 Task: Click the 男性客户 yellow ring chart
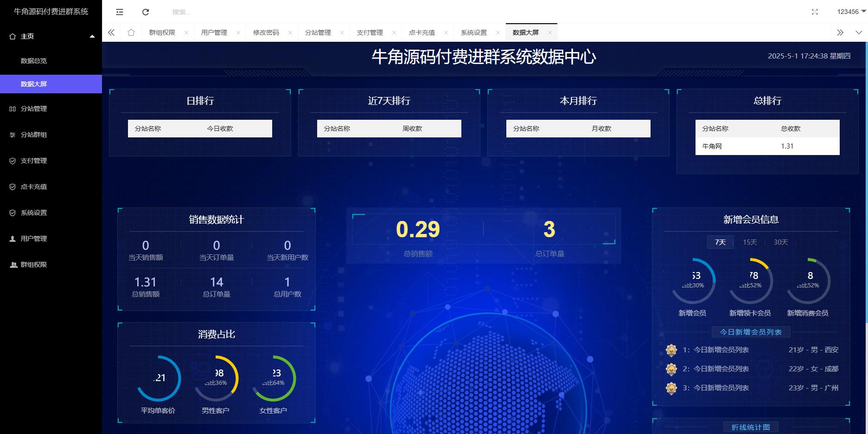(x=216, y=378)
